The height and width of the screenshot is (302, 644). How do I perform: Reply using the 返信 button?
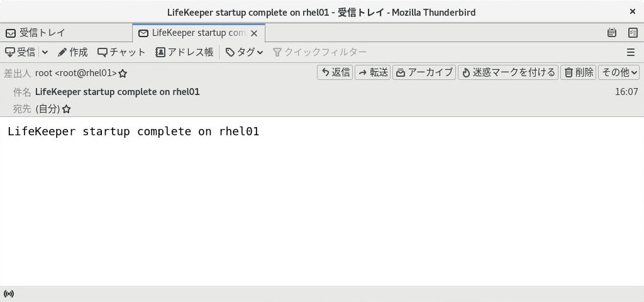(x=335, y=73)
